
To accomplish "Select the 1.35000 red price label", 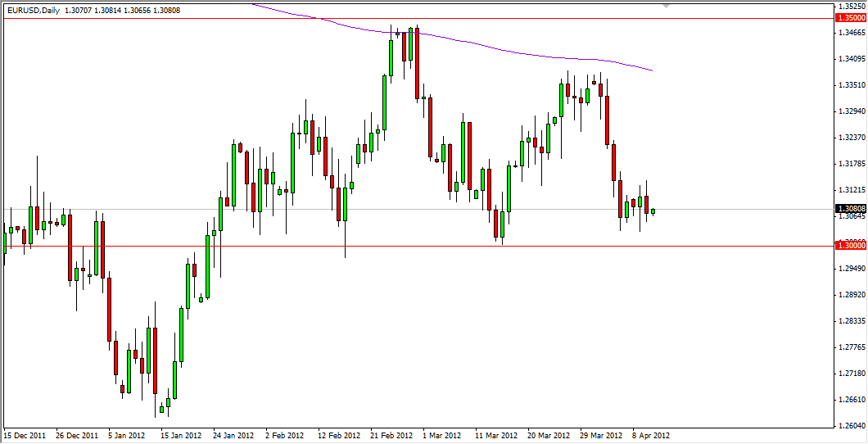I will 849,17.
